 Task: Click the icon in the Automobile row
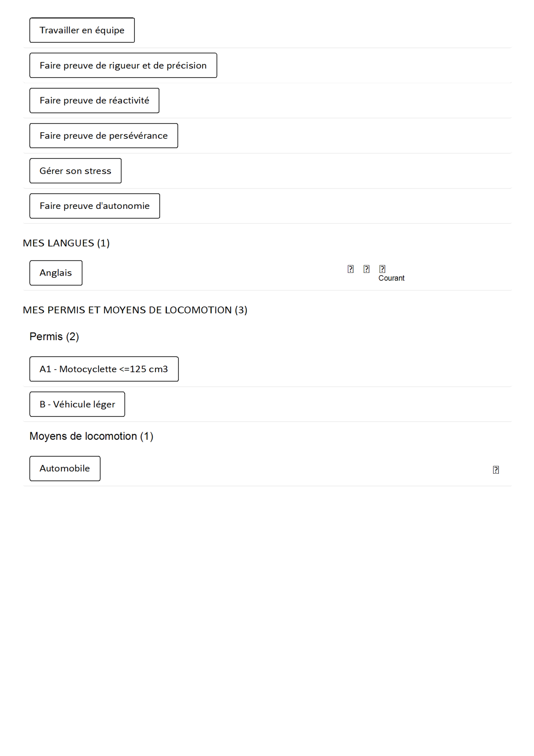(496, 470)
